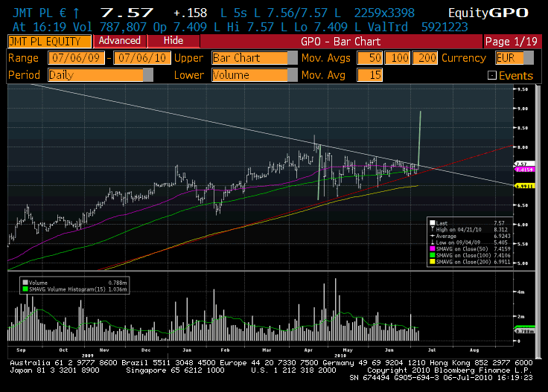
Task: Click the vertical scrollbar at right edge
Action: [538, 220]
